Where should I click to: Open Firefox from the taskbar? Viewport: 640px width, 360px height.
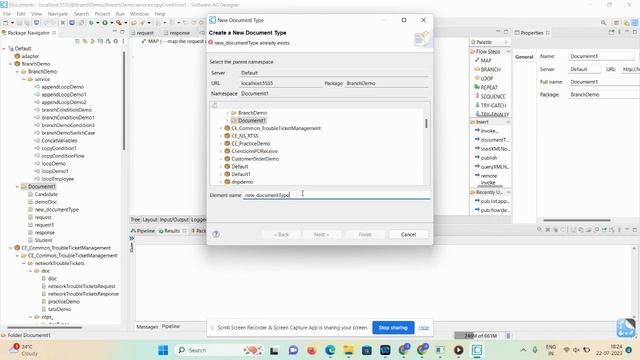click(x=312, y=350)
